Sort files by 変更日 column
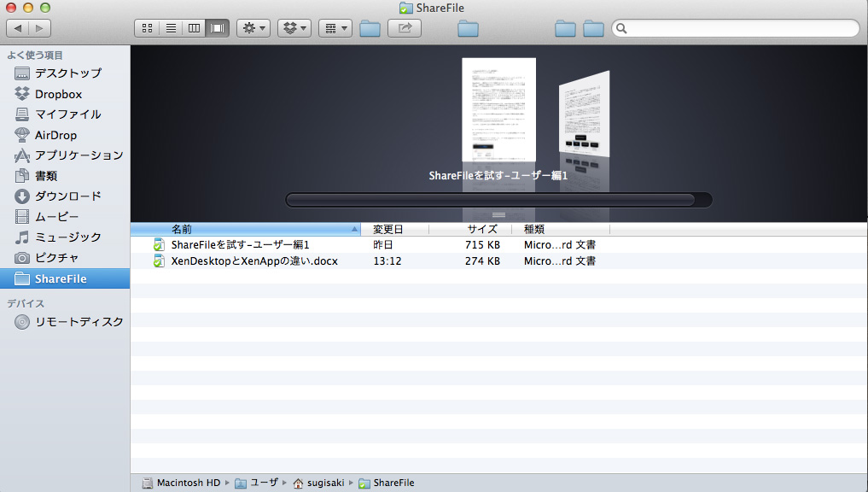This screenshot has width=868, height=492. [x=394, y=229]
